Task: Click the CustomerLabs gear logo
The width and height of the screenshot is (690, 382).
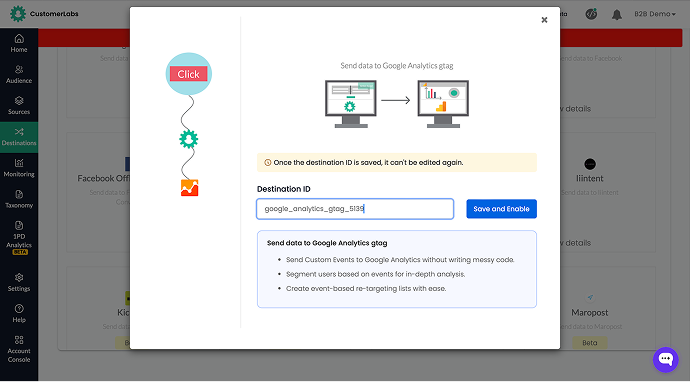Action: [x=18, y=14]
